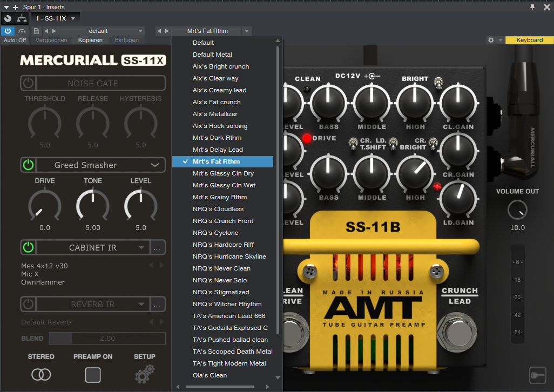This screenshot has height=392, width=554.
Task: Toggle the Noise Gate power button
Action: [29, 83]
